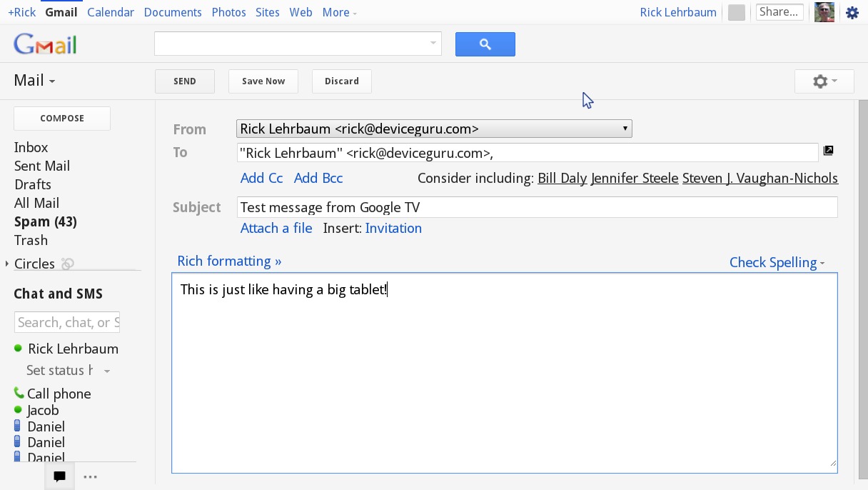Pop out the compose window icon
Screen dimensions: 868x490
pos(828,150)
